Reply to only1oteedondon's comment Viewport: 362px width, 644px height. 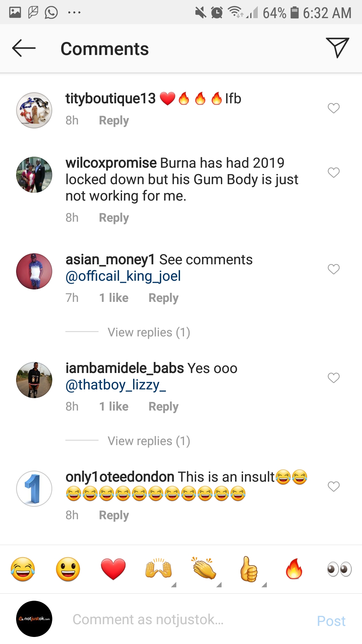114,515
